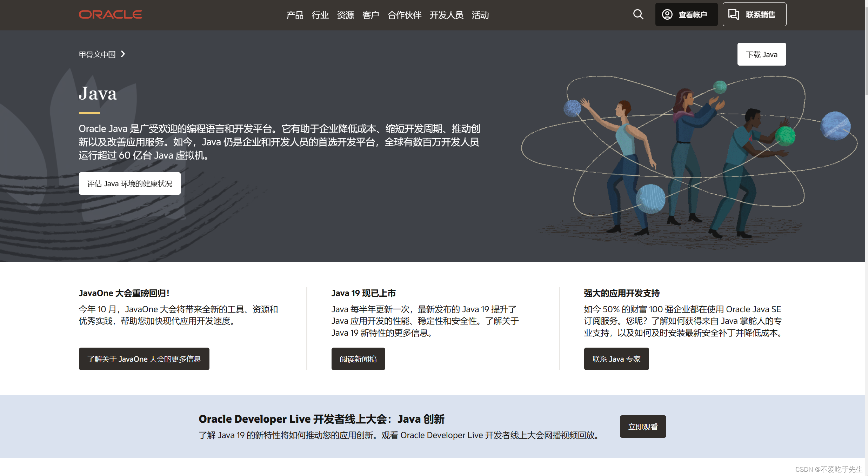
Task: Click the 查看帐户 account icon
Action: tap(667, 14)
